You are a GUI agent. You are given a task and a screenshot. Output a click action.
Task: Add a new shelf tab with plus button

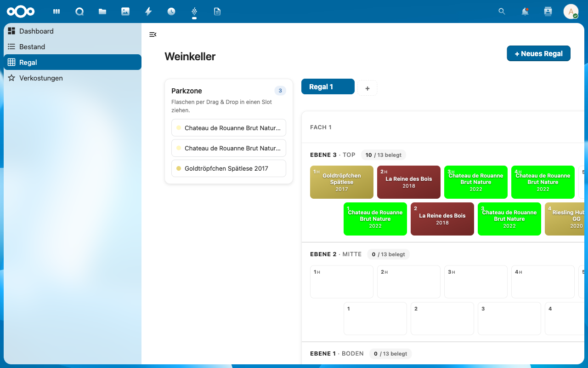[x=367, y=88]
